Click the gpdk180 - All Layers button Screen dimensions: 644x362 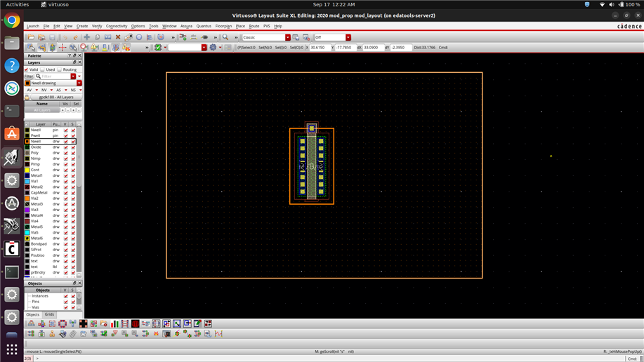click(x=56, y=98)
